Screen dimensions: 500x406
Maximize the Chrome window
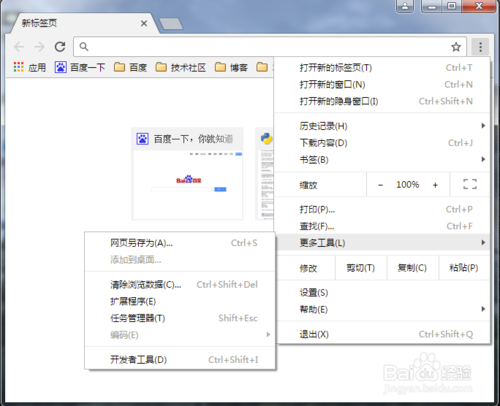pos(452,6)
